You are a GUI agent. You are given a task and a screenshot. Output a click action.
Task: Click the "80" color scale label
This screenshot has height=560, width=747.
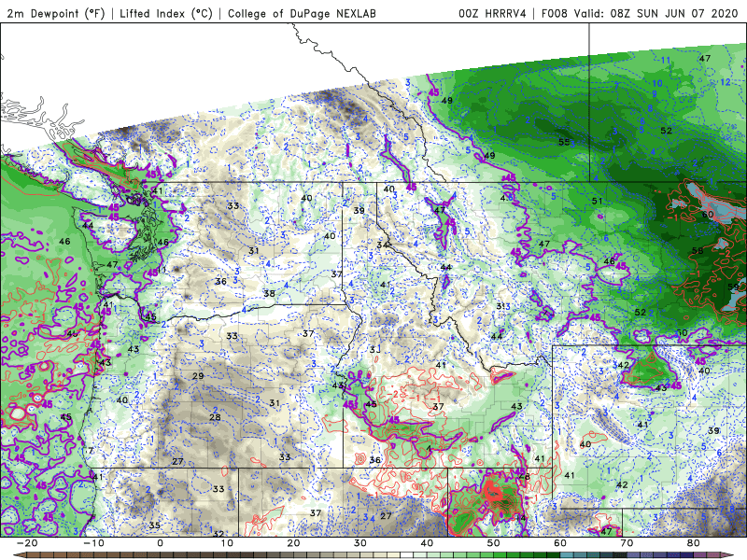(x=694, y=543)
